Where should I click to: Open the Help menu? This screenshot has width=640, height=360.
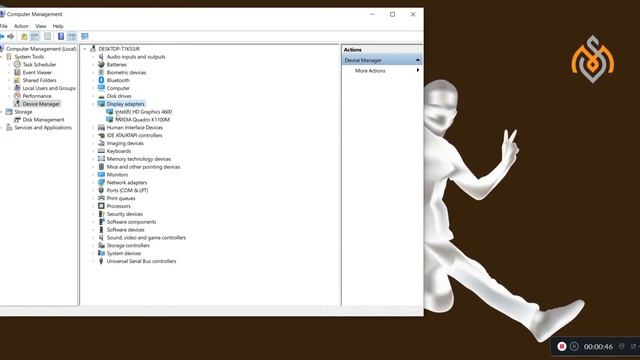pos(58,26)
